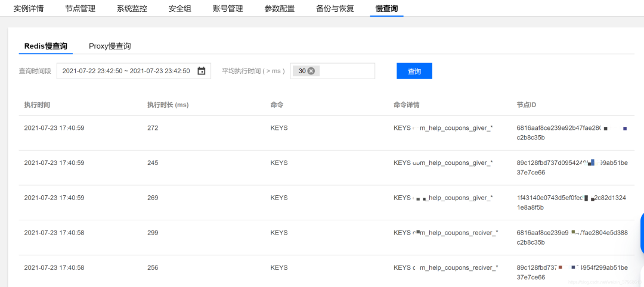The width and height of the screenshot is (644, 287).
Task: Switch to the Proxy慢查询 sub-tab
Action: coord(110,46)
